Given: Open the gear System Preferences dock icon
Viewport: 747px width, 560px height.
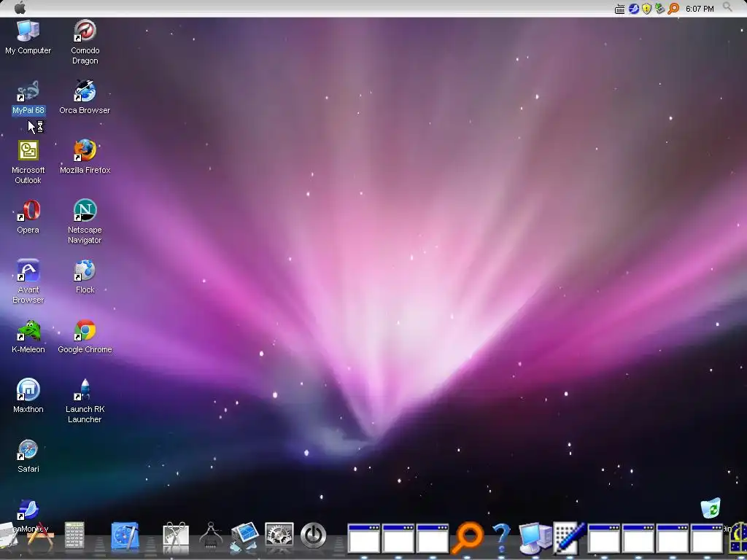Looking at the screenshot, I should pos(279,536).
